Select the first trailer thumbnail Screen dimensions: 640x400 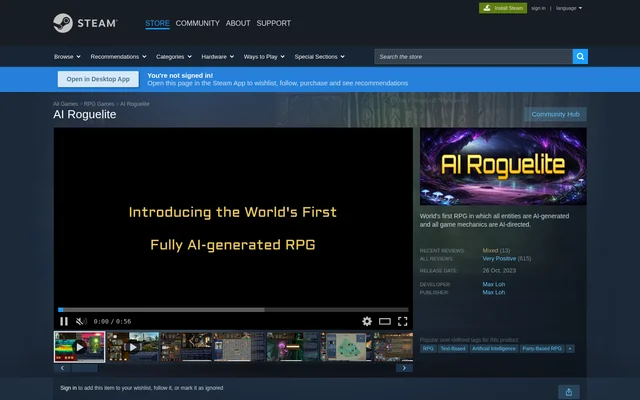(79, 347)
